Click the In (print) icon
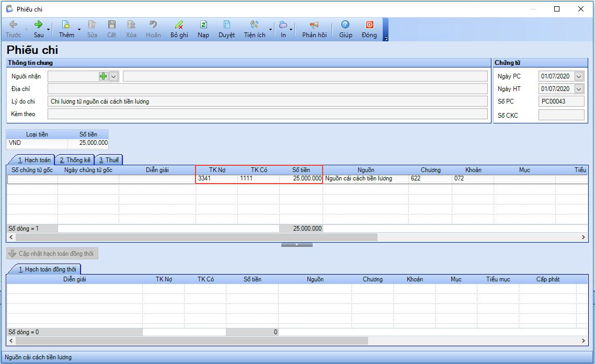Screen dimensions: 595x364 pos(283,25)
